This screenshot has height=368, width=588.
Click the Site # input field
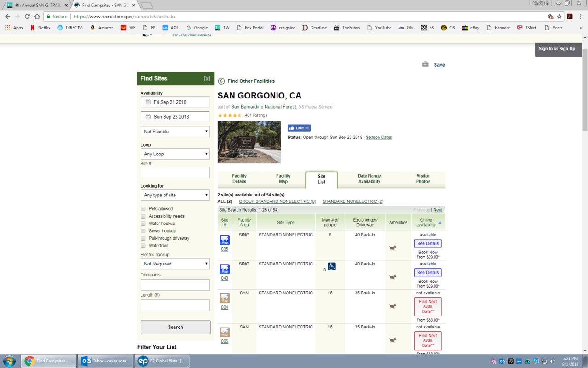[175, 172]
